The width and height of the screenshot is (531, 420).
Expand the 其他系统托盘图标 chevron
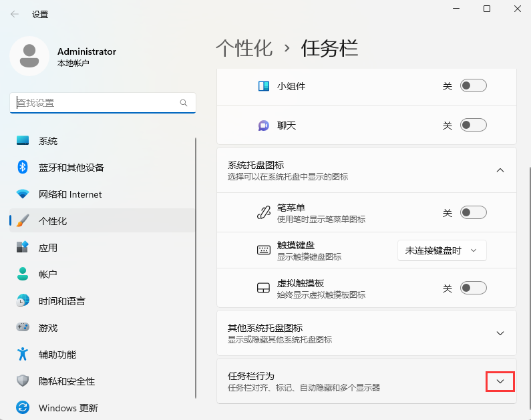click(x=500, y=333)
